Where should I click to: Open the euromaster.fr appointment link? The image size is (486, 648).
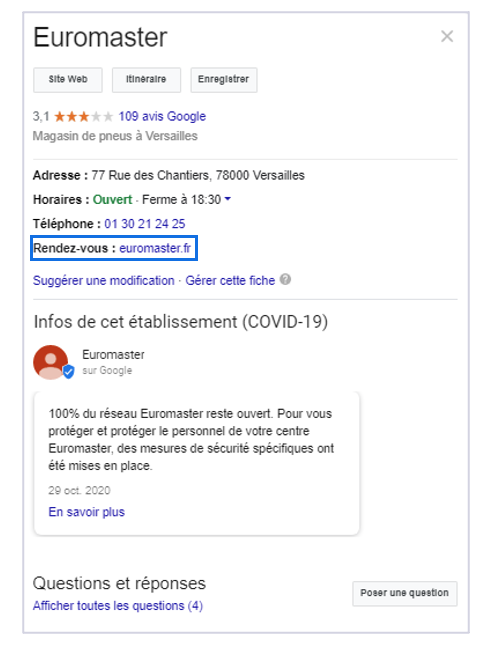pyautogui.click(x=155, y=248)
